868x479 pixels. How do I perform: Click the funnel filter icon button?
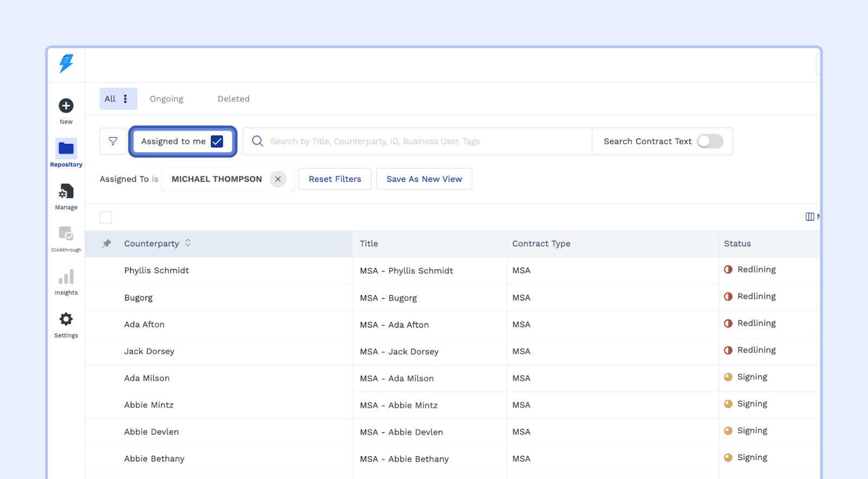(113, 142)
